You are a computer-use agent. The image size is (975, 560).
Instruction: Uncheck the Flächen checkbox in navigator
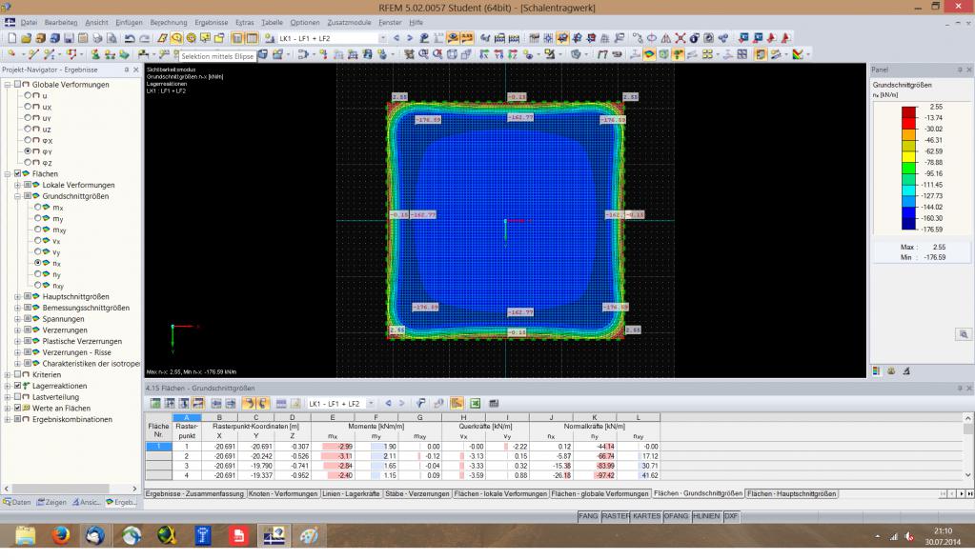[18, 174]
